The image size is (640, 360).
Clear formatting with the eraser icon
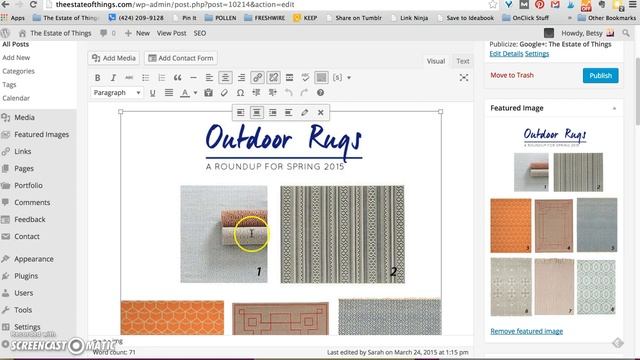pyautogui.click(x=224, y=93)
